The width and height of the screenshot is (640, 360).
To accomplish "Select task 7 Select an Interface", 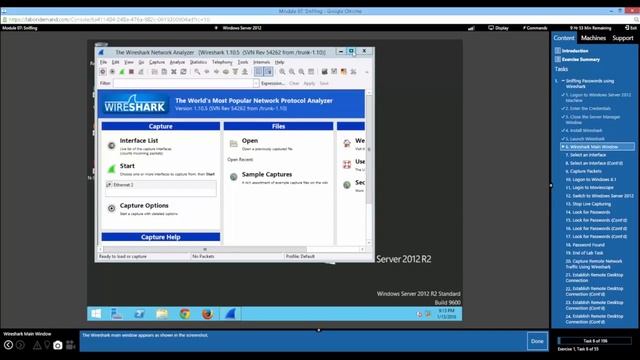I will click(586, 155).
